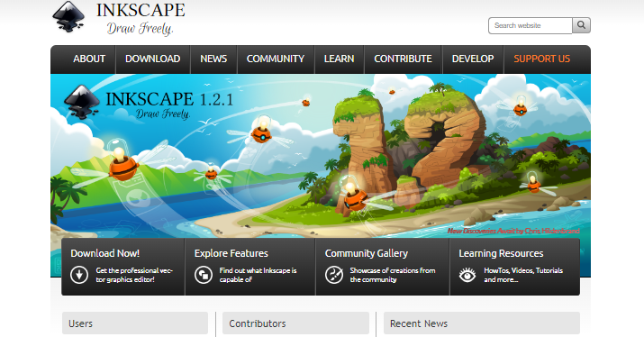The image size is (644, 337).
Task: Click the Inkscape 1.2.1 banner logo
Action: pyautogui.click(x=149, y=103)
